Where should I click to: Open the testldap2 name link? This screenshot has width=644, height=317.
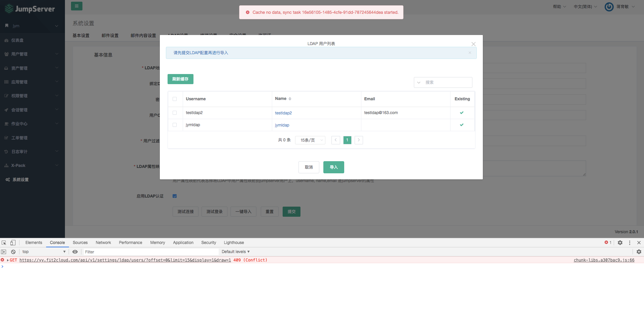click(283, 113)
